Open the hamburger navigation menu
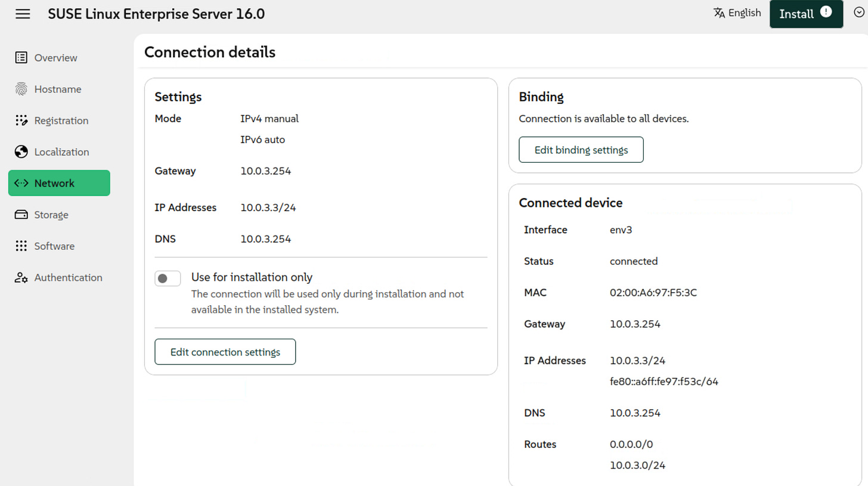The width and height of the screenshot is (868, 486). (23, 14)
